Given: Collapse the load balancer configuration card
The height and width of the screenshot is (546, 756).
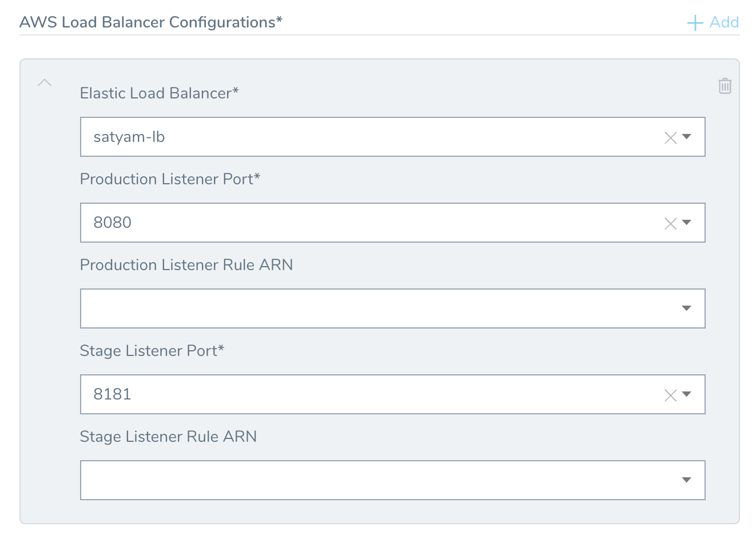Looking at the screenshot, I should coord(45,83).
